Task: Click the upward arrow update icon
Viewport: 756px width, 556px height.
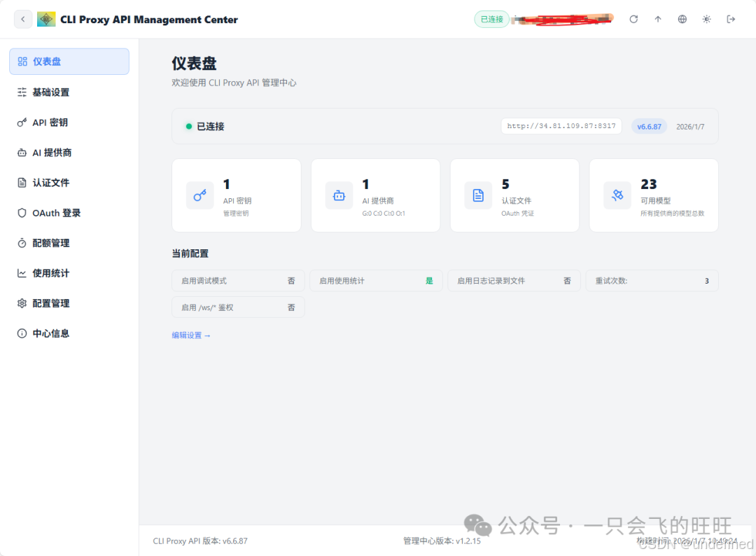Action: (x=658, y=20)
